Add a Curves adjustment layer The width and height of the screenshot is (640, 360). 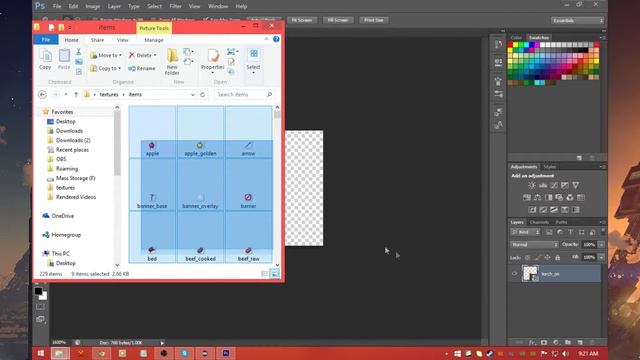(x=554, y=185)
